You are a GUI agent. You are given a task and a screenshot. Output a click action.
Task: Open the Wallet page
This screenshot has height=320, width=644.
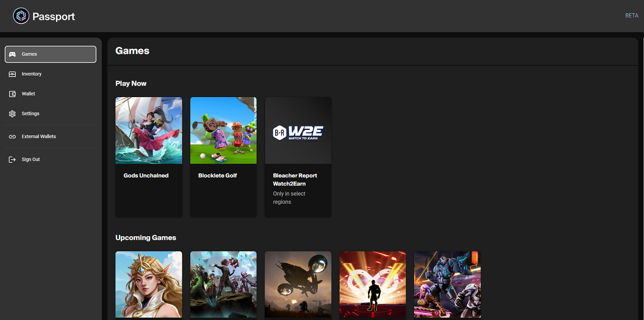51,94
